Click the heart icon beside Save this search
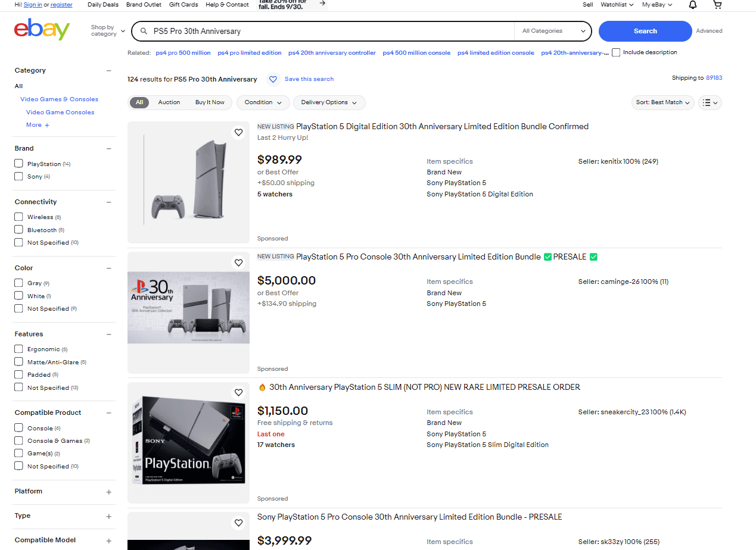Viewport: 756px width, 550px height. [x=273, y=79]
